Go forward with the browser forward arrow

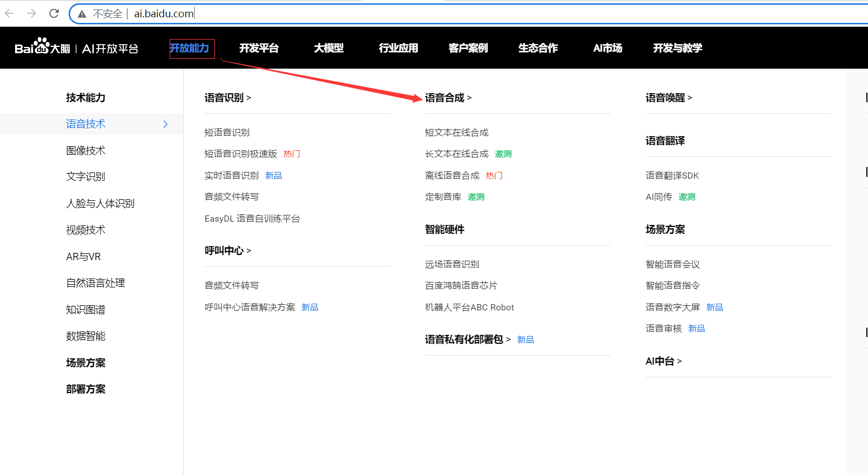[x=31, y=13]
